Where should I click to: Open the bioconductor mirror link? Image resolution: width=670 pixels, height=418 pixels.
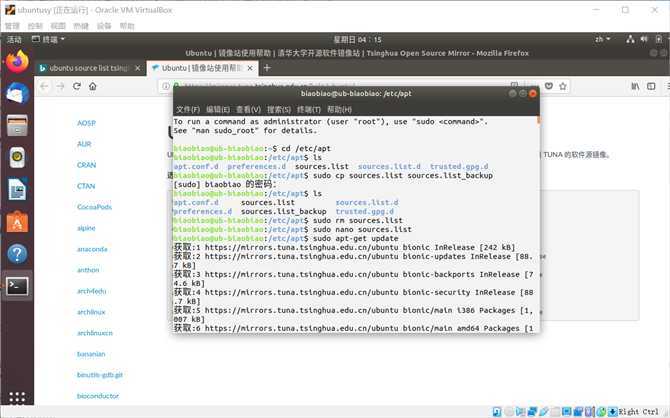tap(98, 396)
